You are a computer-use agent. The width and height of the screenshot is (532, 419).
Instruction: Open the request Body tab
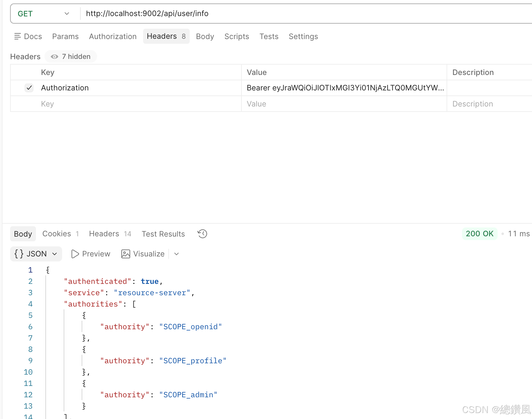[205, 37]
